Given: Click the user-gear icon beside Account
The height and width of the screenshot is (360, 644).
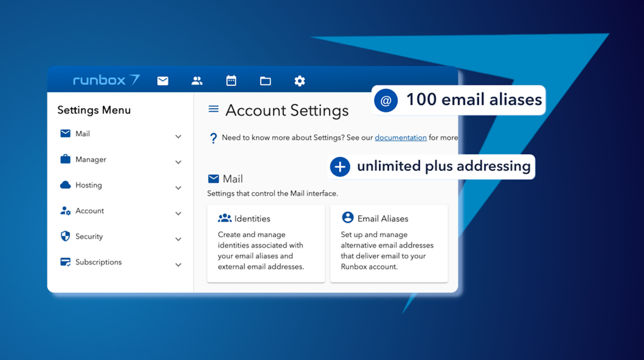Looking at the screenshot, I should tap(65, 211).
